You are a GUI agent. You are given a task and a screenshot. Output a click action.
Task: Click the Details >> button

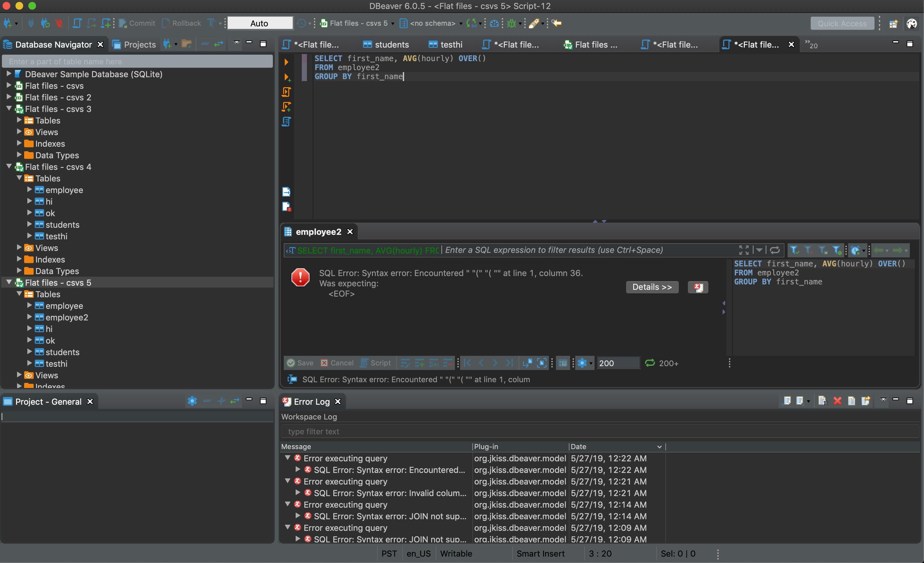[x=652, y=287]
